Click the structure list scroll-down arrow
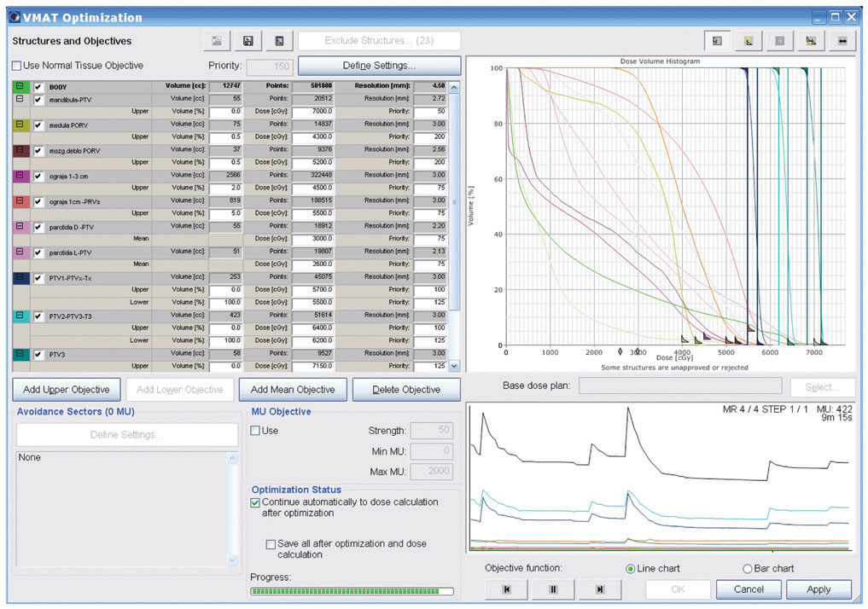The width and height of the screenshot is (868, 609). (454, 366)
